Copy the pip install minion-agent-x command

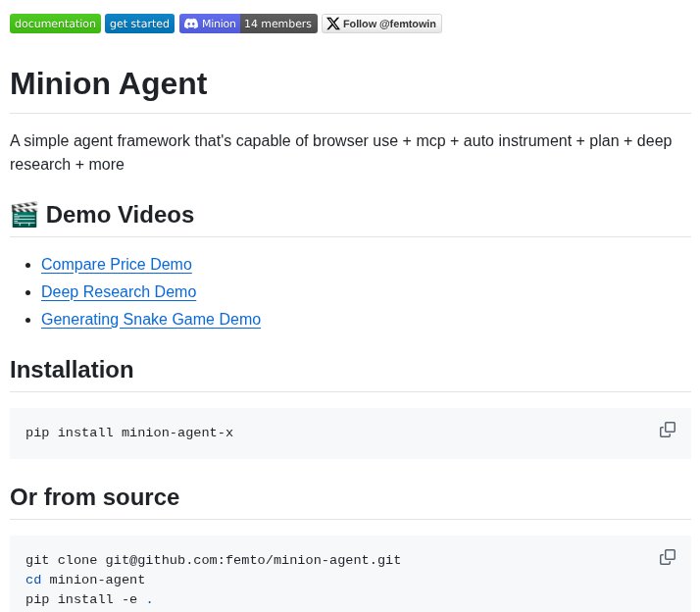668,430
